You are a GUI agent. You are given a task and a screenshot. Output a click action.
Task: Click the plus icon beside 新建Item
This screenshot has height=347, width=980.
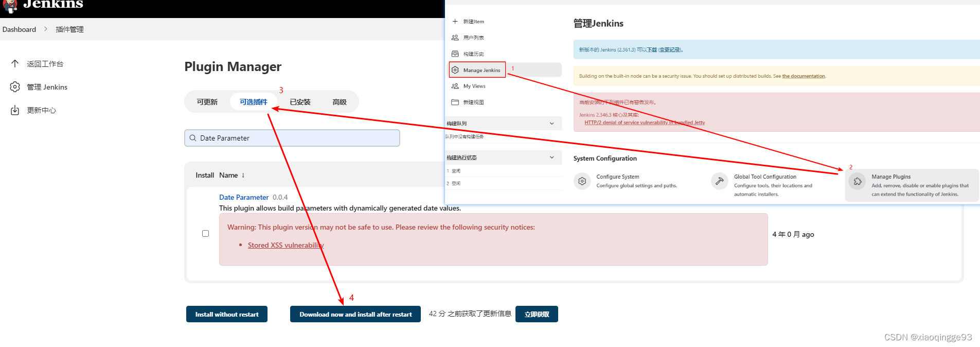[455, 22]
